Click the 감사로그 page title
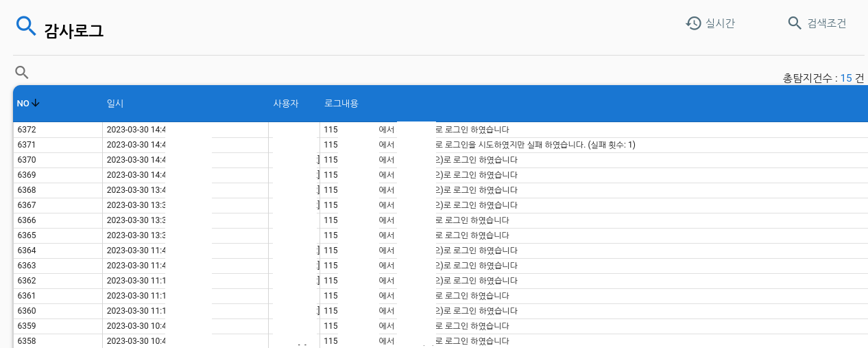Screen dimensions: 868x348 coord(73,30)
